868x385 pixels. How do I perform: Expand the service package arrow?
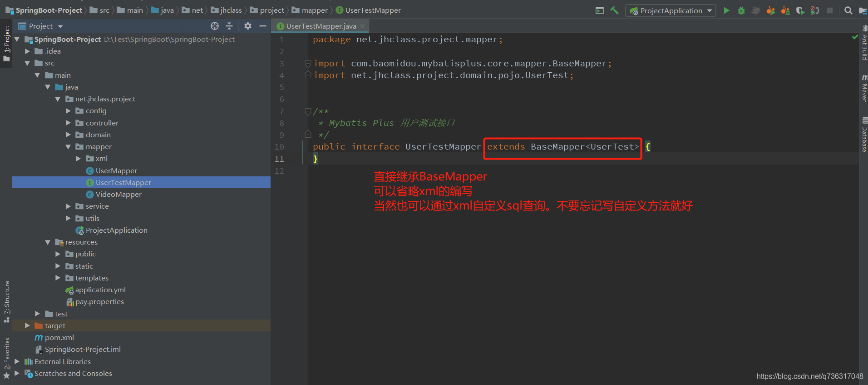(68, 206)
